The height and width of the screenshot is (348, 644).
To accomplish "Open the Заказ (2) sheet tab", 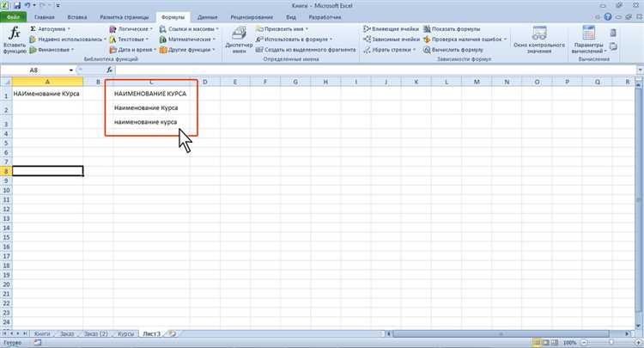I will tap(95, 334).
